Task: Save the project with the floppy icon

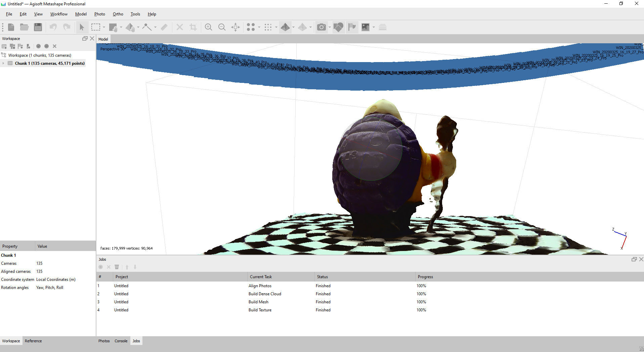Action: [38, 27]
